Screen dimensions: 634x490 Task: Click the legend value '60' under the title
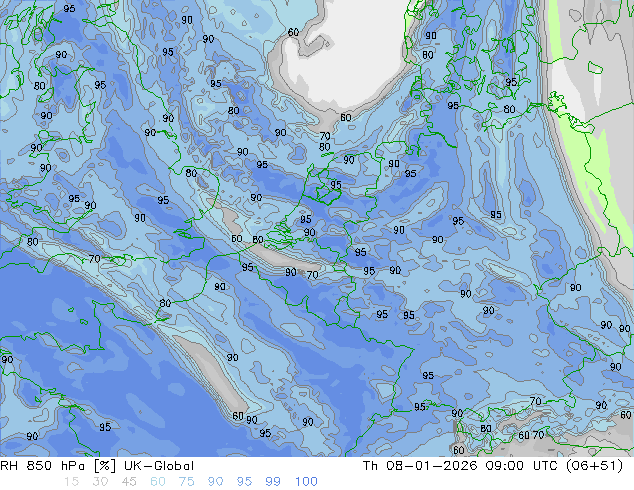[158, 482]
